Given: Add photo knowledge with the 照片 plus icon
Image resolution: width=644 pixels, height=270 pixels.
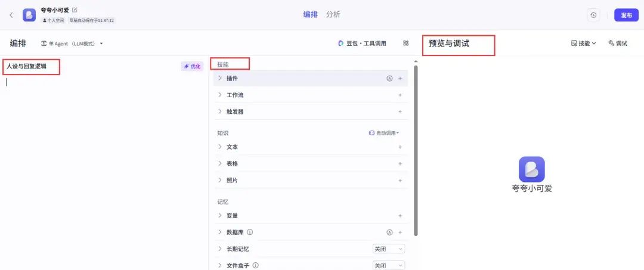Looking at the screenshot, I should [x=400, y=180].
